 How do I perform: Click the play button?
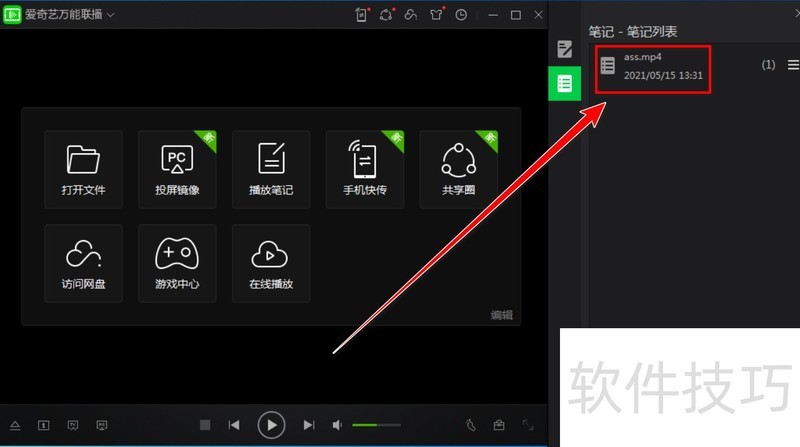click(271, 425)
